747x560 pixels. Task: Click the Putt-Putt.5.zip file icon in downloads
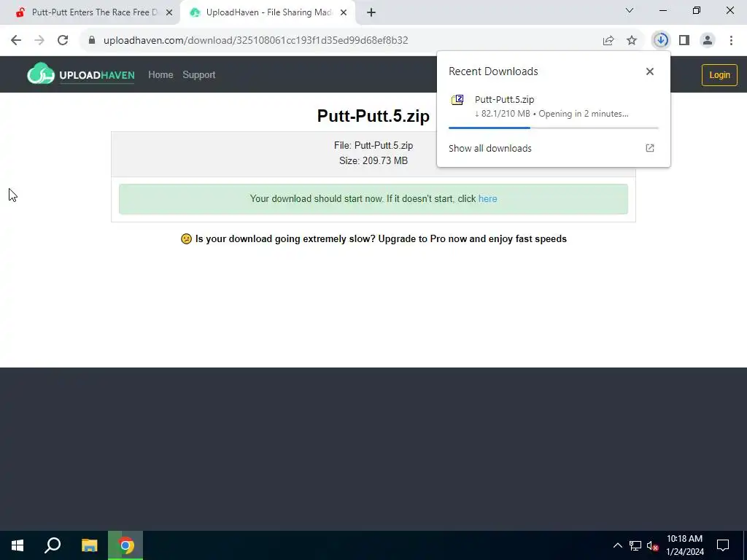point(457,99)
